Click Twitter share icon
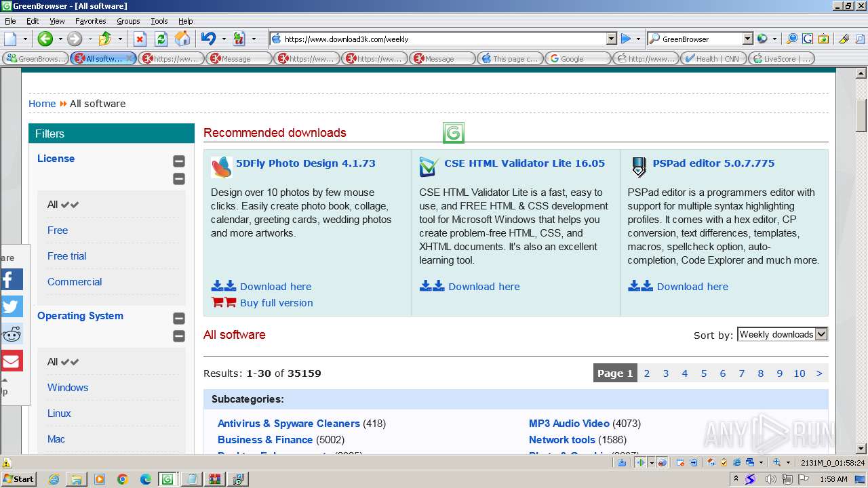The height and width of the screenshot is (488, 868). [12, 306]
